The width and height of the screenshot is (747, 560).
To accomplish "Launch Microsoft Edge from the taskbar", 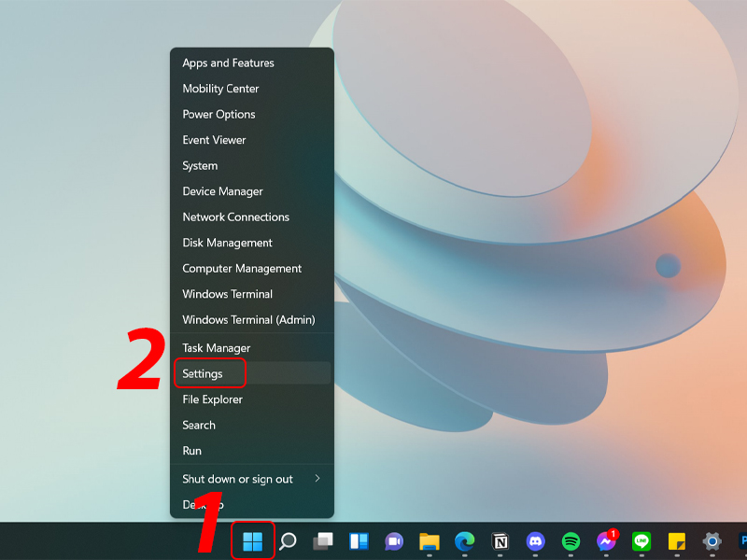I will tap(464, 541).
